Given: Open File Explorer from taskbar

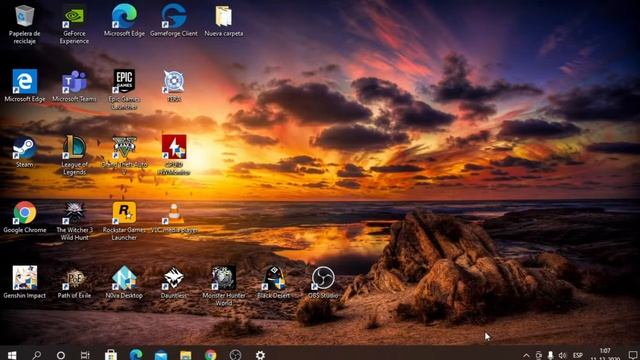Looking at the screenshot, I should [186, 355].
